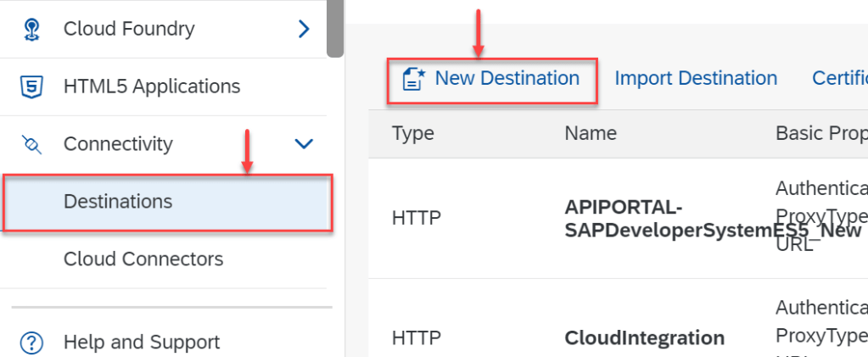Click the HTTP type cell for CloudIntegration
This screenshot has height=357, width=868.
pos(417,338)
